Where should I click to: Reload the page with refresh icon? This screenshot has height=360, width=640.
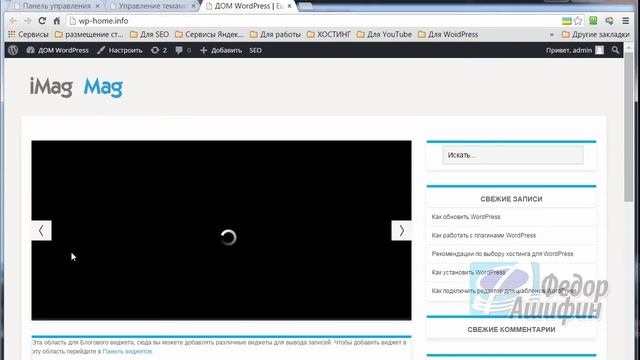[x=42, y=21]
